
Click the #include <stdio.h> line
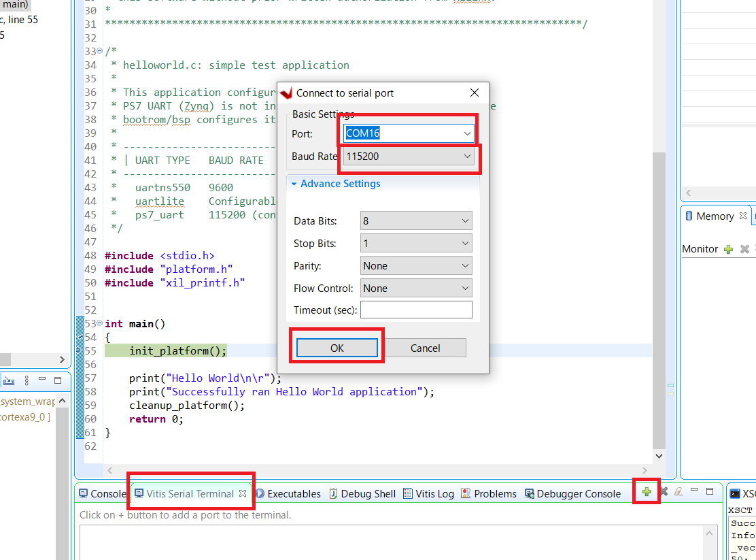coord(160,255)
